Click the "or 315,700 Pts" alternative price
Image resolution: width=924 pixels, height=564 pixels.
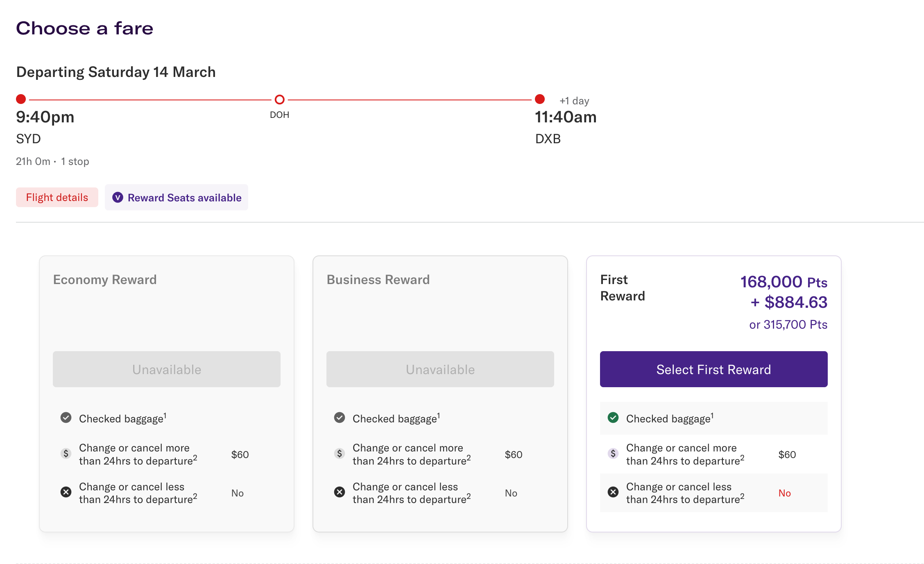click(788, 325)
